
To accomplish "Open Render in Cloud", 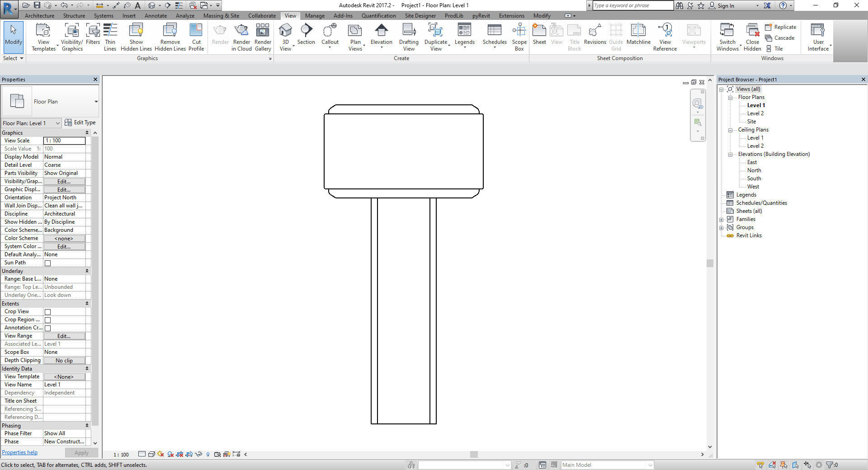I will (x=241, y=37).
